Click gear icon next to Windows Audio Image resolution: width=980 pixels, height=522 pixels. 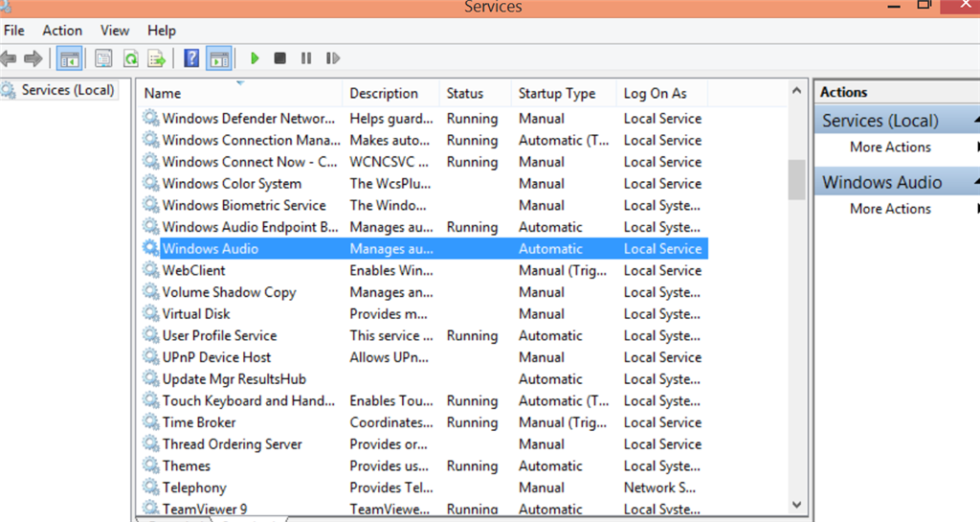click(x=150, y=248)
